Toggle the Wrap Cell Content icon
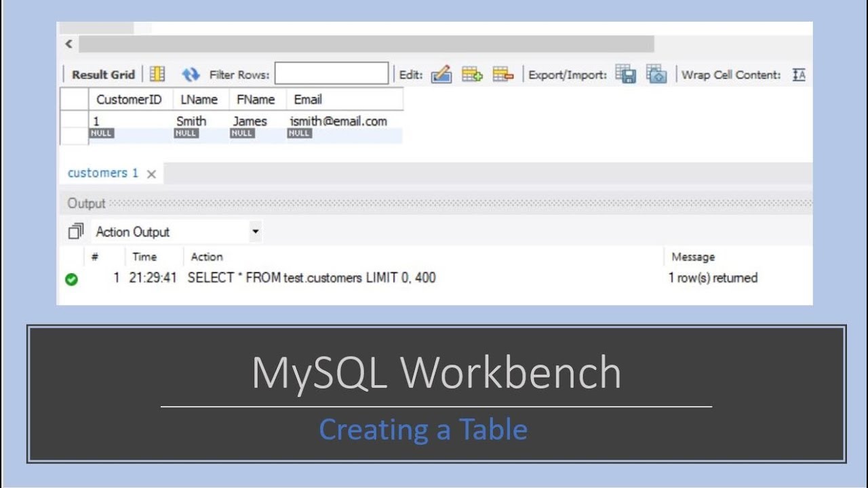The image size is (868, 488). [x=799, y=75]
